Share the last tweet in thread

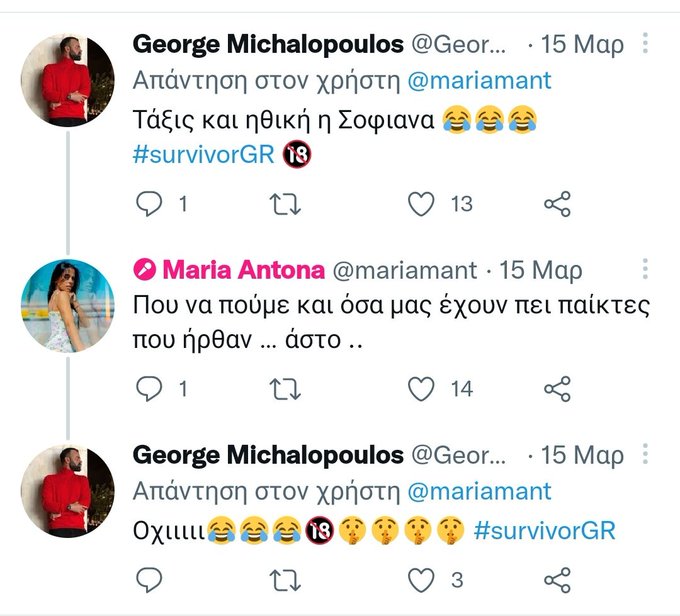[x=557, y=580]
